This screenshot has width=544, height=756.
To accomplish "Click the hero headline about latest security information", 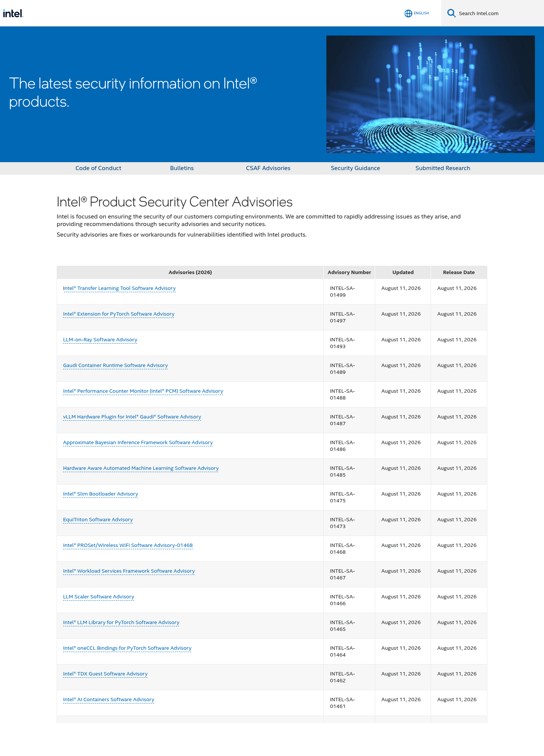I will [x=133, y=93].
